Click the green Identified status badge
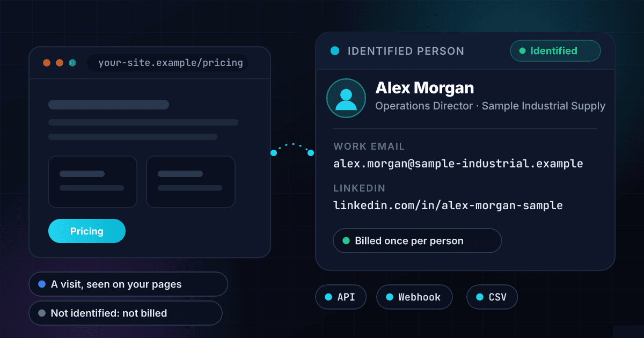The image size is (644, 338). [555, 51]
